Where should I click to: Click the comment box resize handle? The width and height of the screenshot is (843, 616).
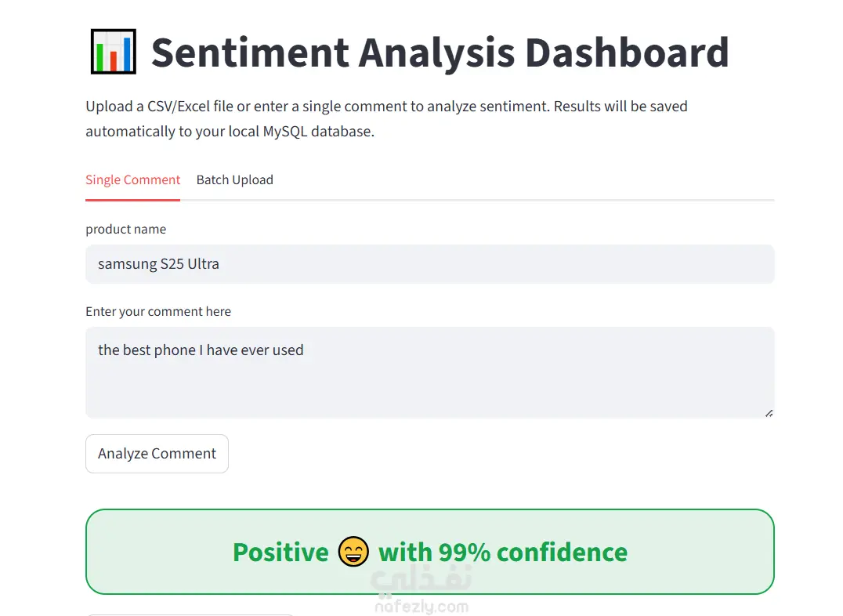point(769,412)
